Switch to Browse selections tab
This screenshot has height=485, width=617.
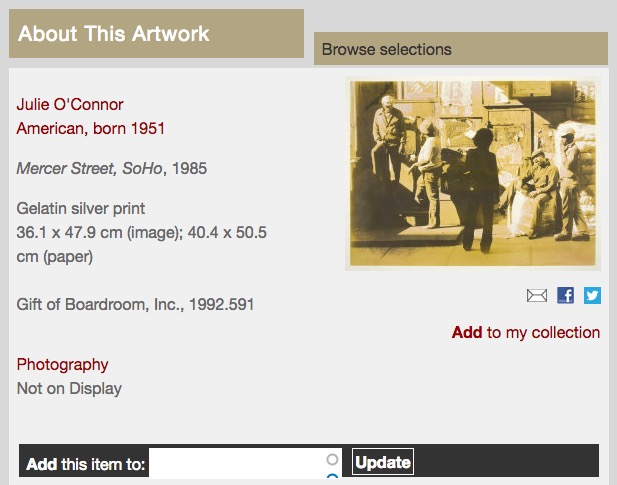(x=461, y=49)
